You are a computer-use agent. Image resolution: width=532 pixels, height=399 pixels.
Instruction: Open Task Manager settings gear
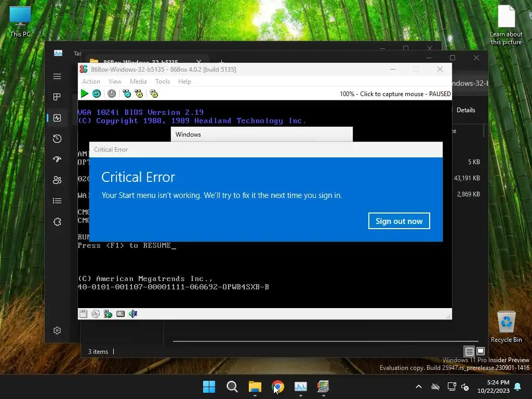coord(57,330)
